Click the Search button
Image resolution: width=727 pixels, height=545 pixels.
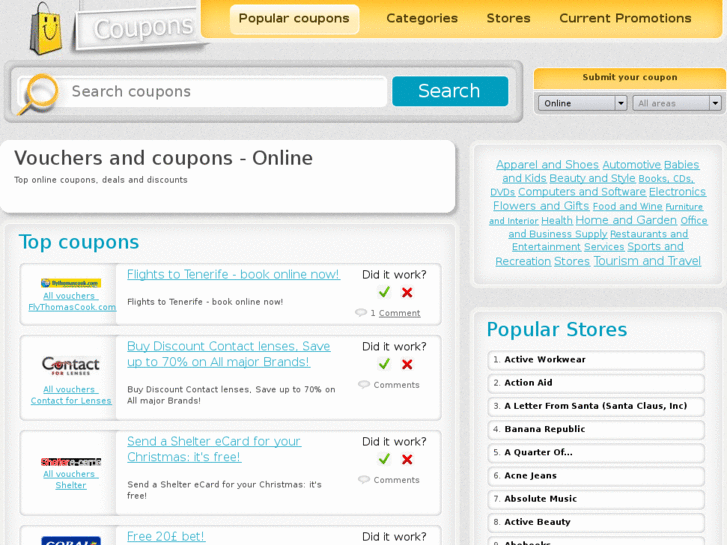(x=450, y=91)
